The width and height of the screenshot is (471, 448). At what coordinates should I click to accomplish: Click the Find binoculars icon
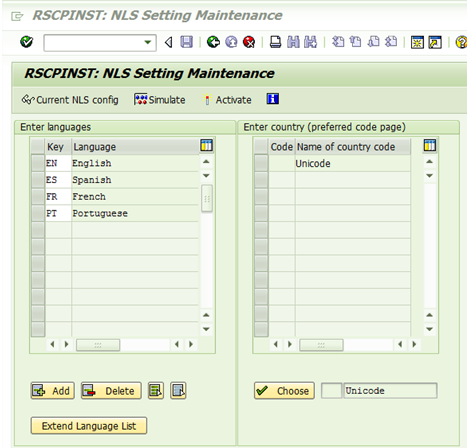293,42
